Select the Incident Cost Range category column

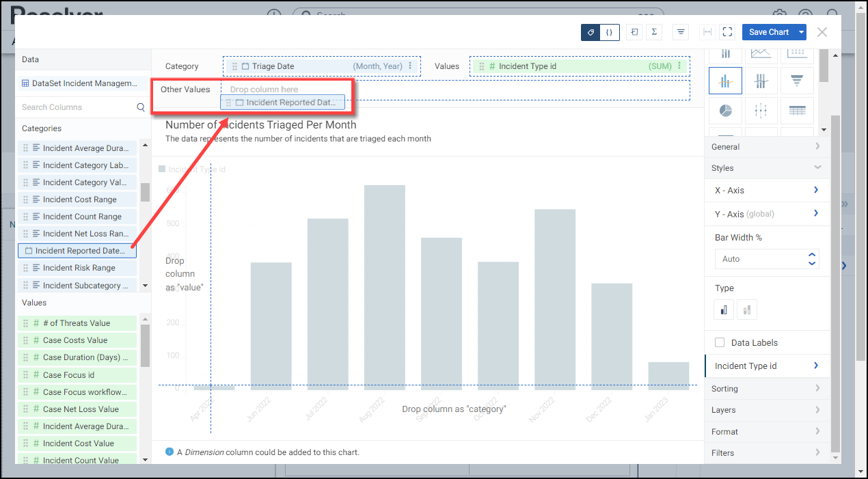79,200
